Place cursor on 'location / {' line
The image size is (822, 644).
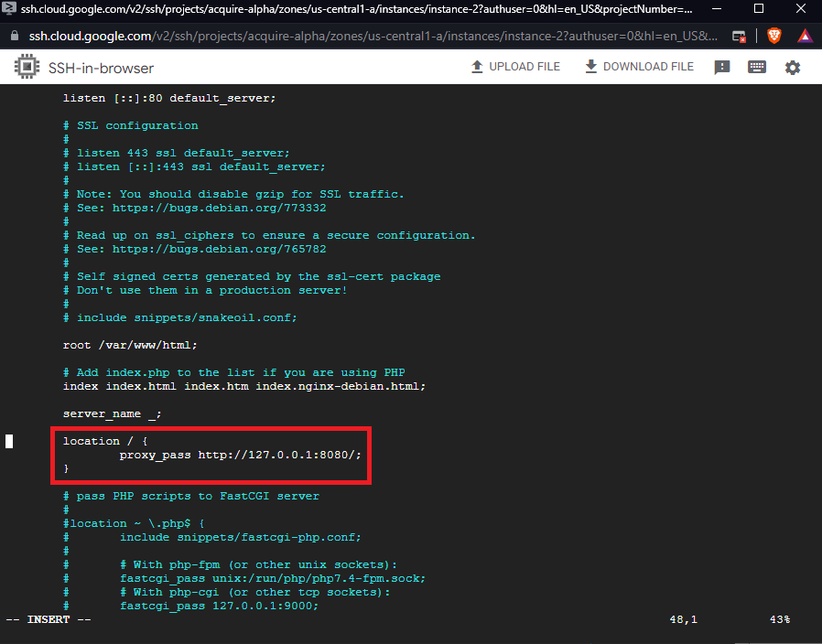(x=104, y=441)
